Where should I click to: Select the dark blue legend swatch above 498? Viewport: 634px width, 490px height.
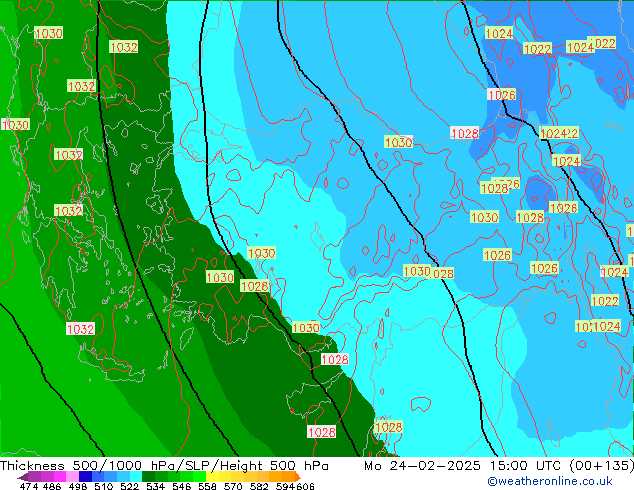85,476
